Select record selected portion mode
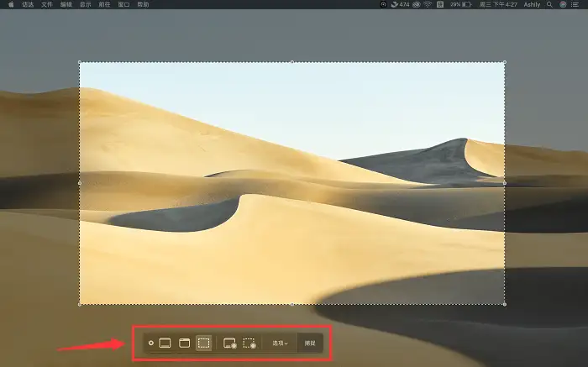This screenshot has height=367, width=588. click(249, 343)
